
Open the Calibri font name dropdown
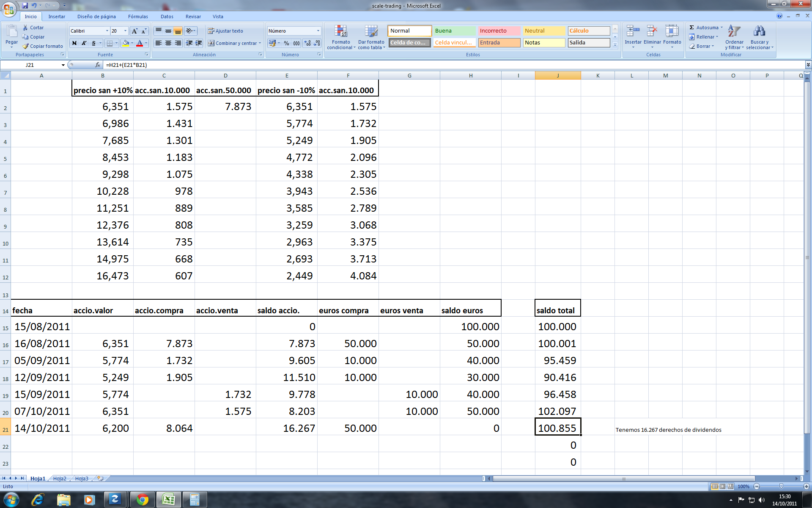pos(107,31)
